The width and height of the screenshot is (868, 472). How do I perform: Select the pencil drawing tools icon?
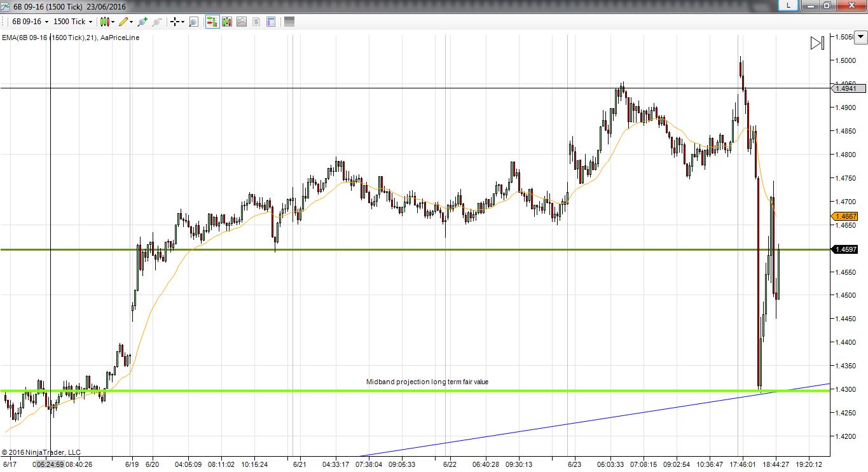[x=123, y=22]
